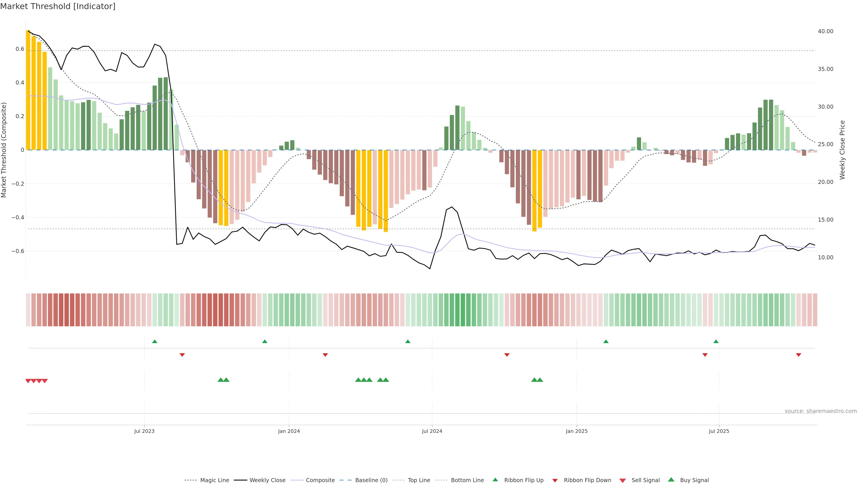Screen dimensions: 868x488
Task: Click Sell Signal legend red triangle icon
Action: click(622, 481)
